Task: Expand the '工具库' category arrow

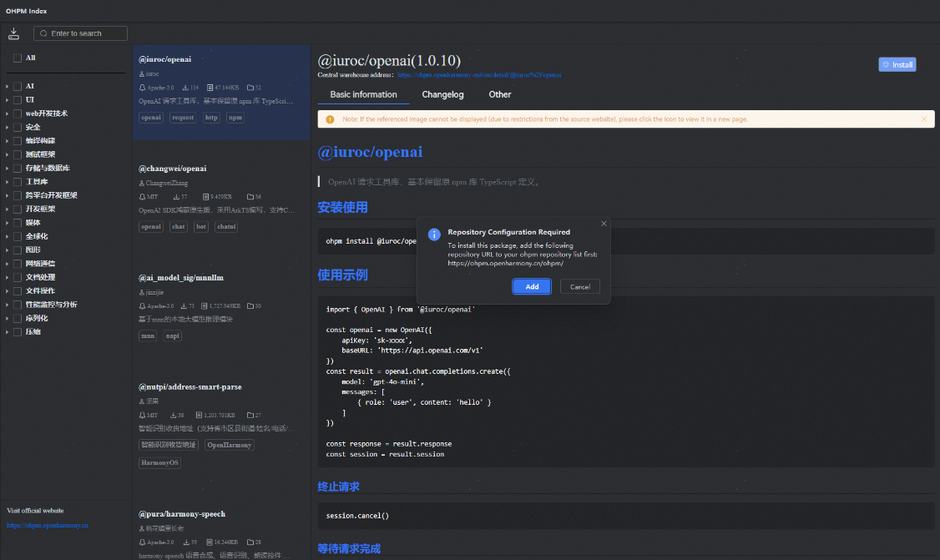Action: (7, 182)
